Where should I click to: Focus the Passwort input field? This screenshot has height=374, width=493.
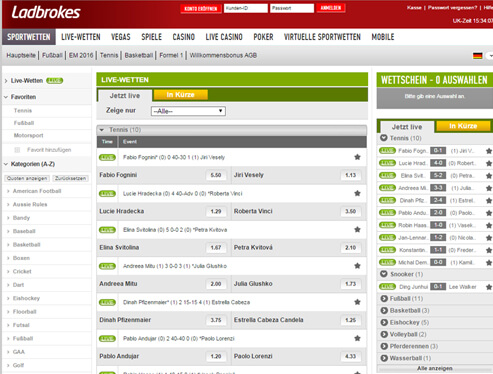[x=292, y=8]
